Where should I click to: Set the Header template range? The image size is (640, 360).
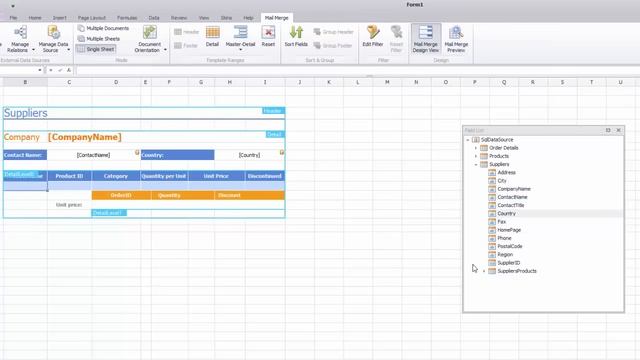(187, 32)
